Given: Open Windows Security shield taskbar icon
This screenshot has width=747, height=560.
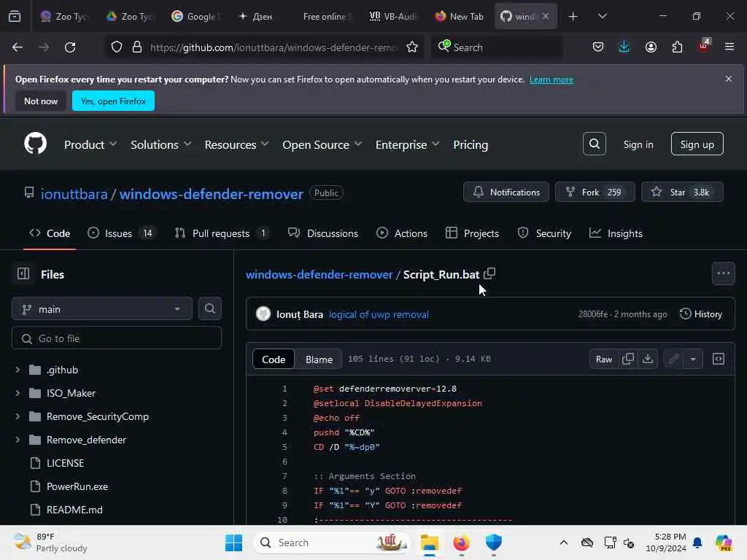Looking at the screenshot, I should tap(494, 542).
